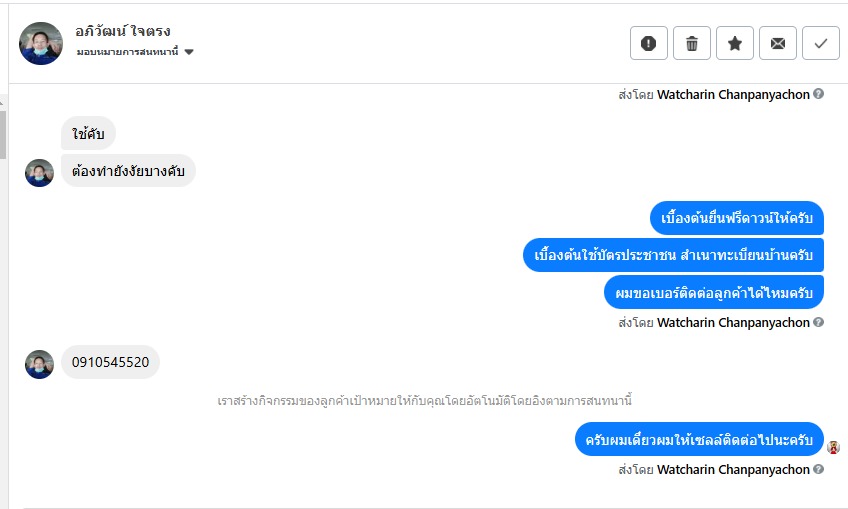Click help icon beside topmost Watcharin Chanpanyachon
Viewport: 848px width, 509px height.
coord(819,95)
